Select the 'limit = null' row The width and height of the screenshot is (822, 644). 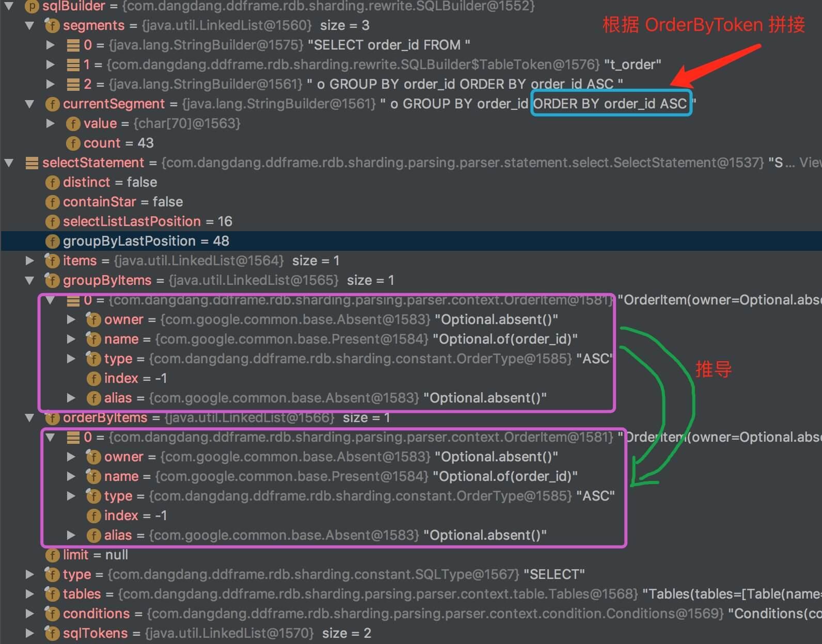tap(411, 555)
